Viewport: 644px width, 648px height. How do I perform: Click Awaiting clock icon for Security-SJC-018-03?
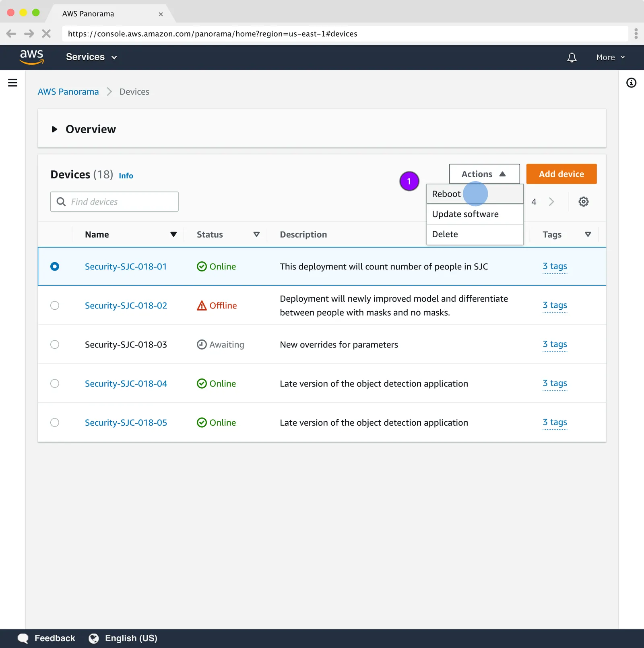coord(202,345)
